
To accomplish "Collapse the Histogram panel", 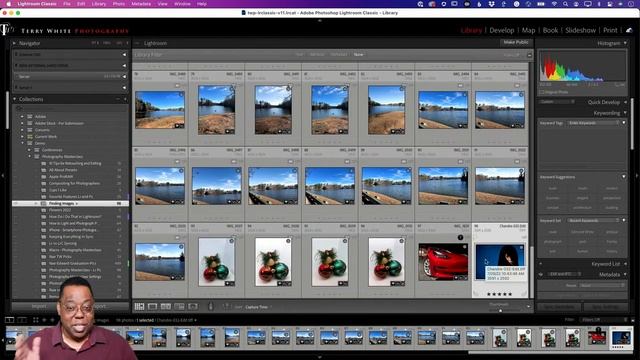I will [625, 43].
